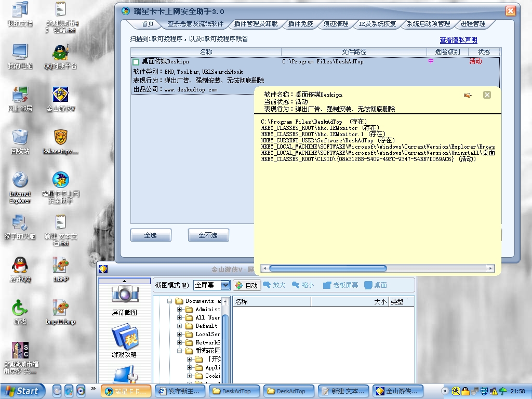This screenshot has width=532, height=399.
Task: Open 瑞星卡卡上网安全助手 desktop icon
Action: [60, 187]
